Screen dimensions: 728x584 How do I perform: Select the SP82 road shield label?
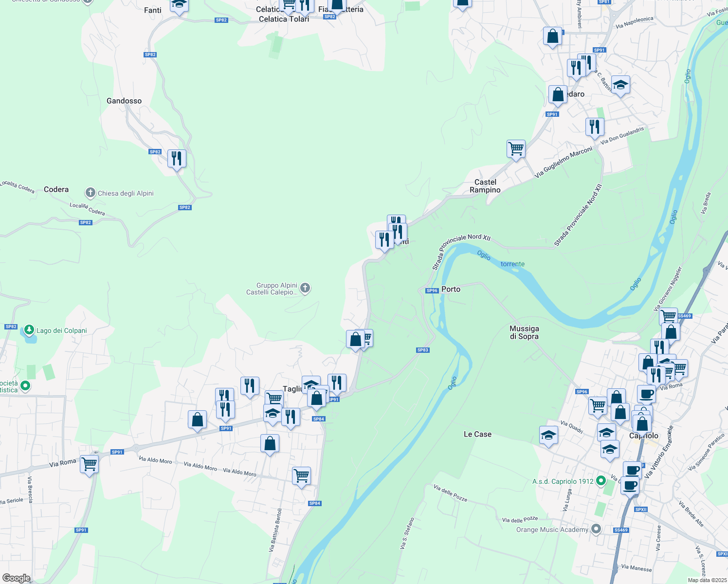149,54
